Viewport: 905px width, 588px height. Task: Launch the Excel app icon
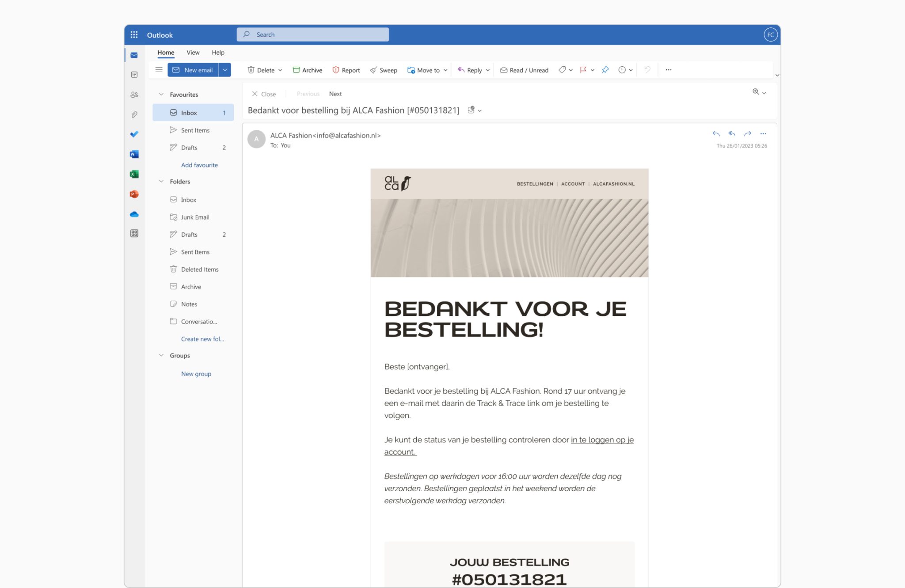[134, 174]
